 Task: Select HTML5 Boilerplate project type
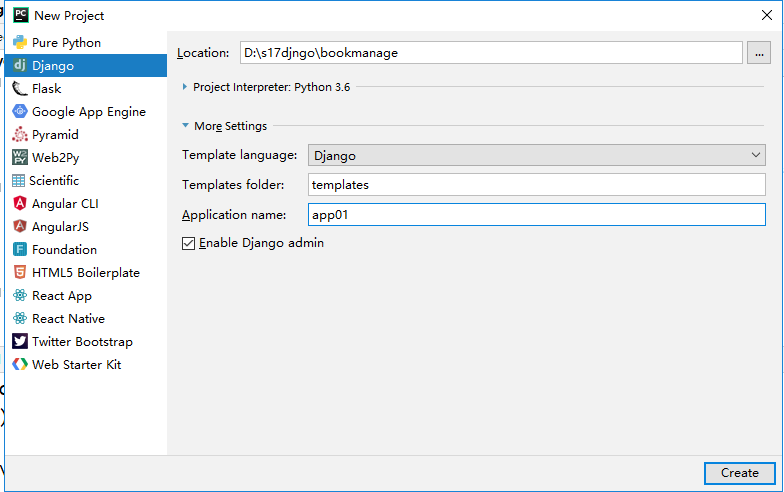click(x=86, y=272)
